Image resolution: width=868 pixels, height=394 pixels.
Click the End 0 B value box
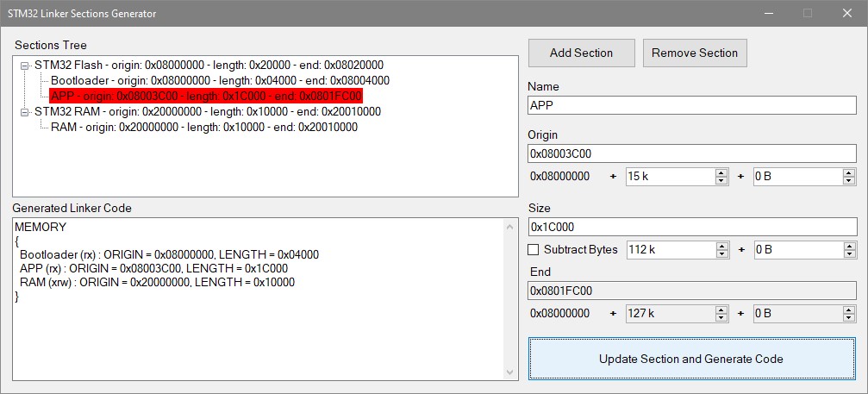click(797, 314)
